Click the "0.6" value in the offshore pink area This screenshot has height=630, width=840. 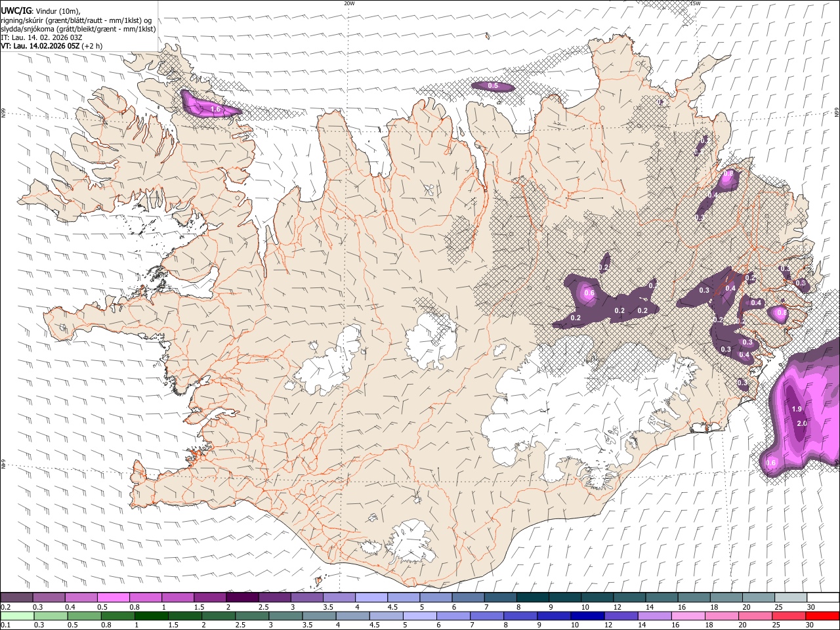[x=771, y=463]
